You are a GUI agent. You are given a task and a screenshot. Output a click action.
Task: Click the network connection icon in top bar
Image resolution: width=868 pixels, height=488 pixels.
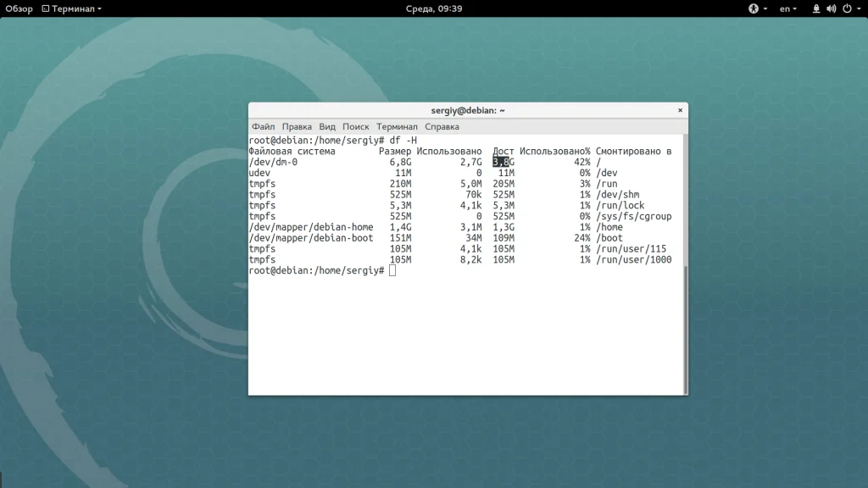coord(816,8)
